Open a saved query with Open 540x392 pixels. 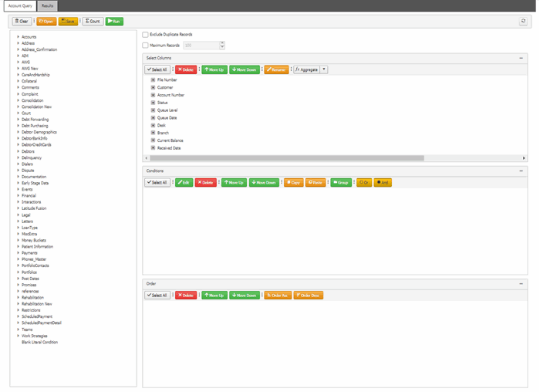click(46, 22)
